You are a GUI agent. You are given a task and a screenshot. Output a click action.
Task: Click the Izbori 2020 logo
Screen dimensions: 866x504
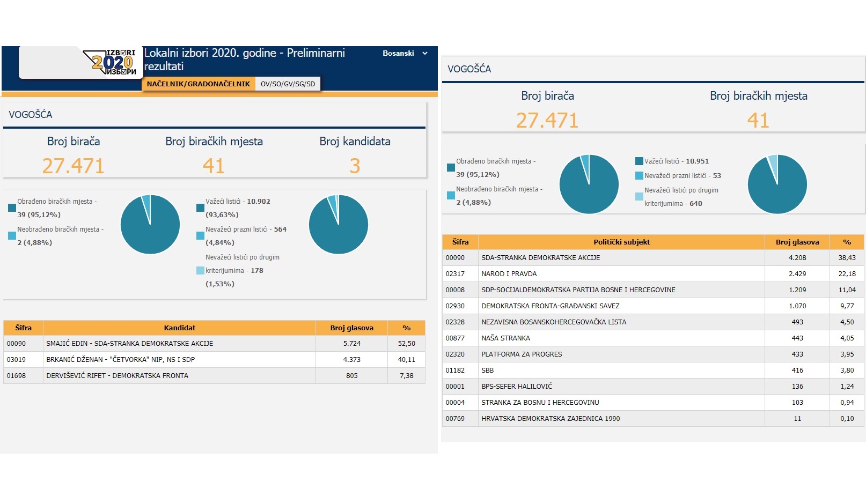coord(113,63)
